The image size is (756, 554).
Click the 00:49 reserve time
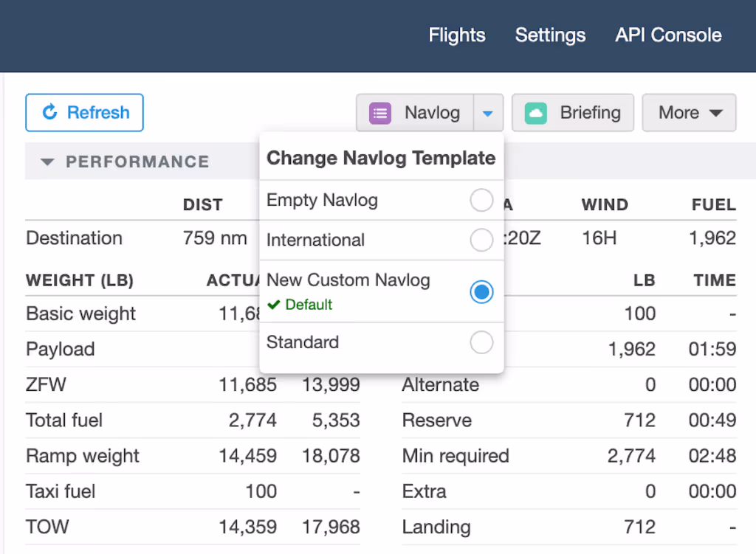[x=712, y=420]
